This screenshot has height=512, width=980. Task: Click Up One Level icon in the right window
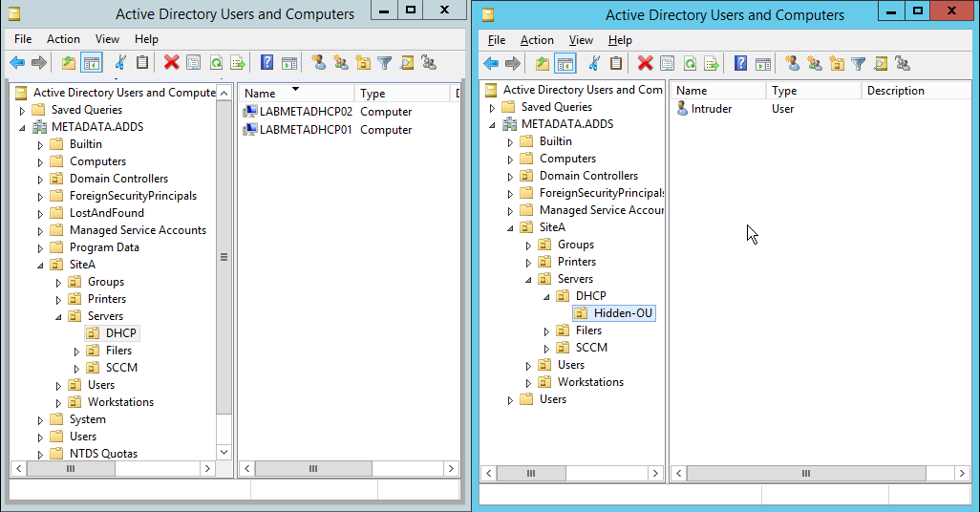543,63
